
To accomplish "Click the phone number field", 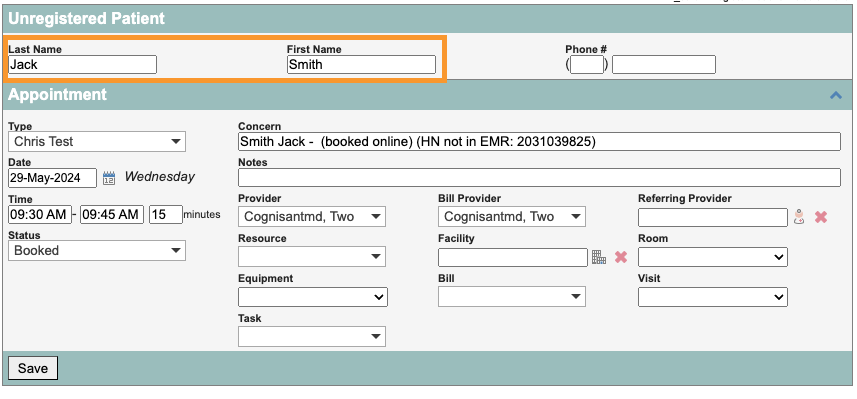I will click(x=664, y=64).
